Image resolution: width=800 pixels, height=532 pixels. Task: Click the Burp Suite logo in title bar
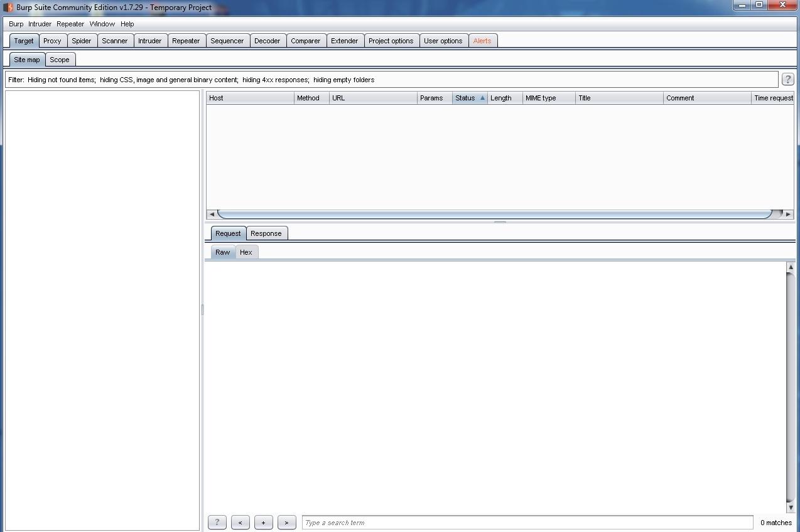6,6
